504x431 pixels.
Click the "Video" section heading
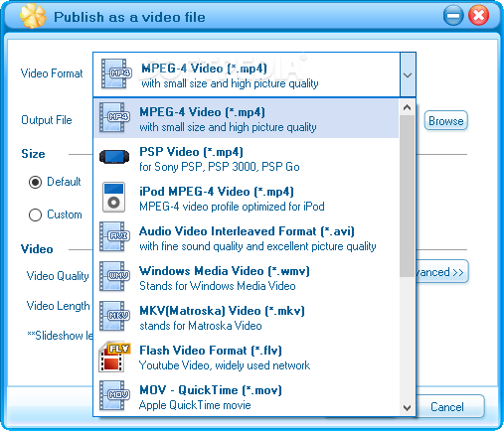click(37, 249)
